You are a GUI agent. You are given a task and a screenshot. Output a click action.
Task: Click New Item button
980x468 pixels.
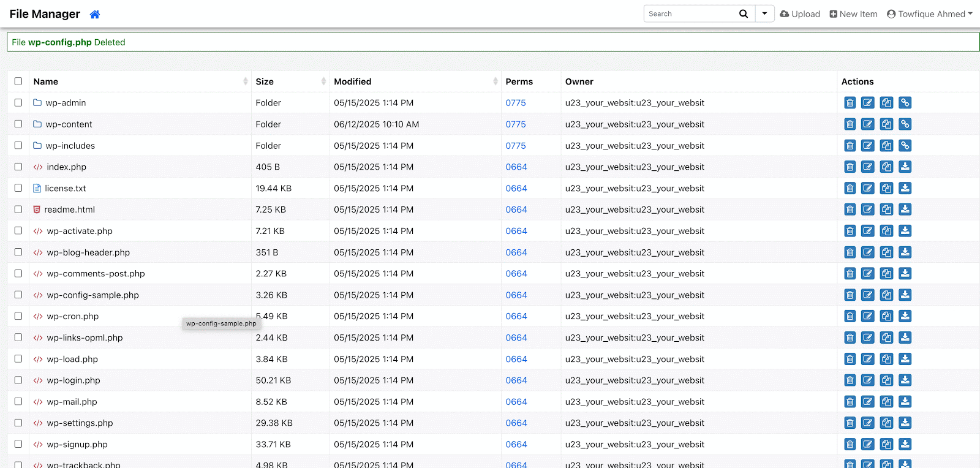(x=853, y=14)
